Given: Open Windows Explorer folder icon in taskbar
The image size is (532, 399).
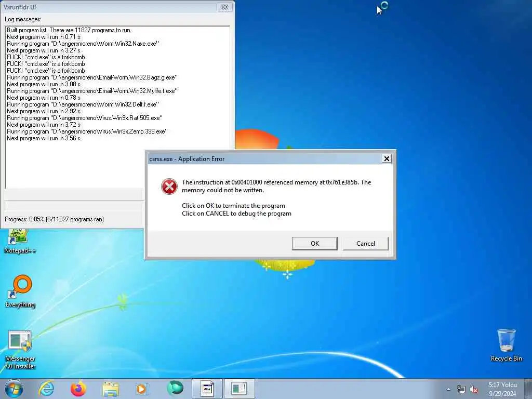Looking at the screenshot, I should point(111,389).
